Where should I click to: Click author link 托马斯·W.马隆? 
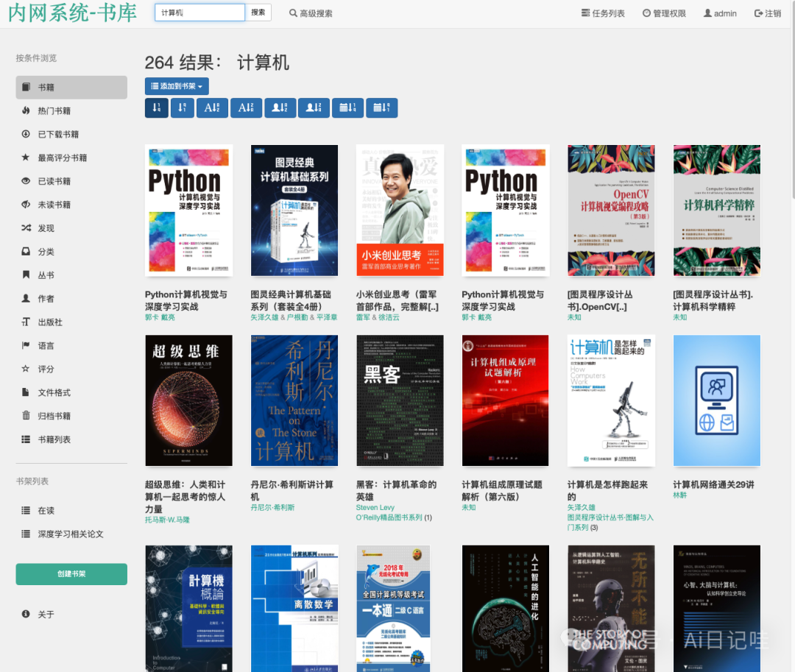167,520
